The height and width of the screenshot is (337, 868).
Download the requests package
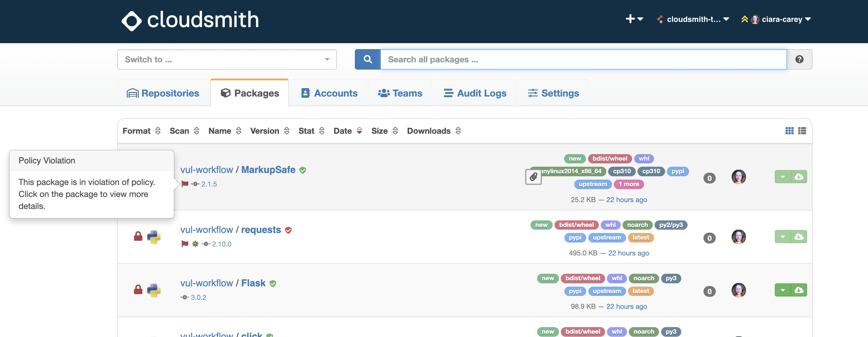coord(798,237)
